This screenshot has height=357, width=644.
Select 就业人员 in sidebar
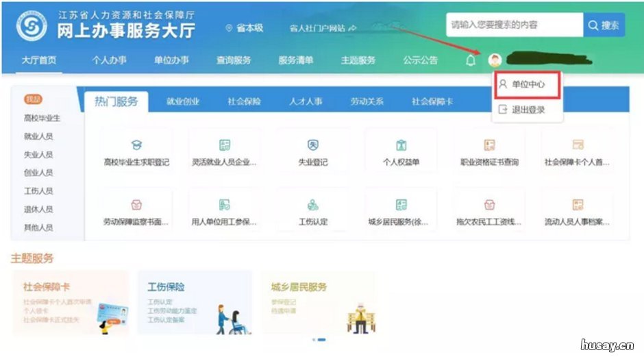38,136
